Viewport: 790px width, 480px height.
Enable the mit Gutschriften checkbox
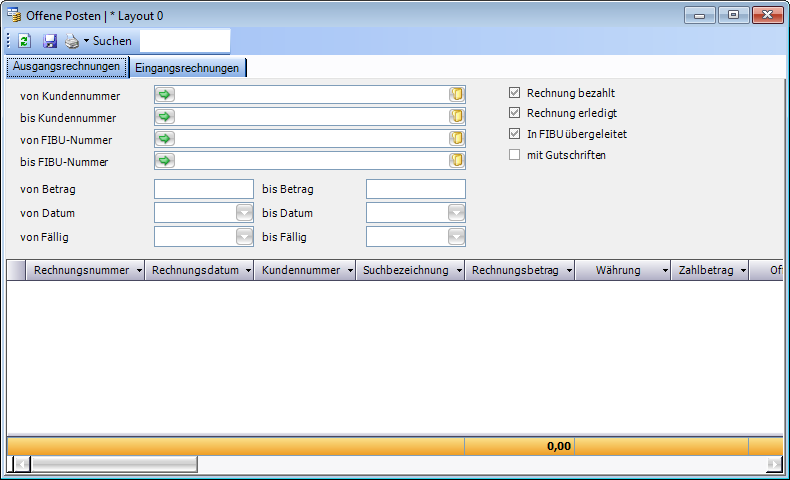pyautogui.click(x=515, y=155)
